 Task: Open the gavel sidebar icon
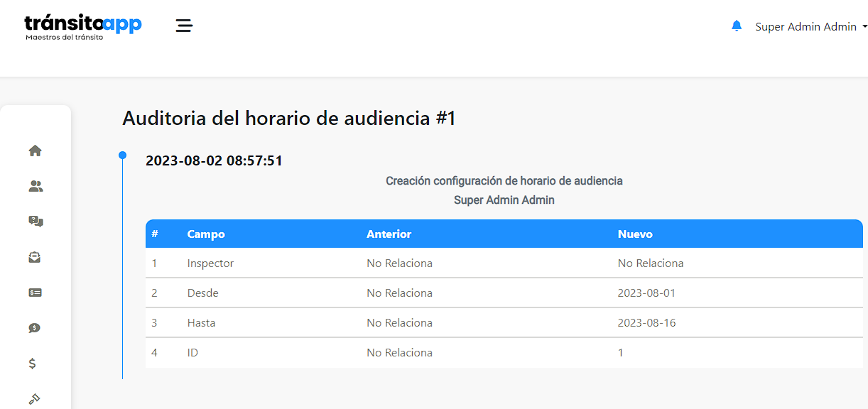34,399
